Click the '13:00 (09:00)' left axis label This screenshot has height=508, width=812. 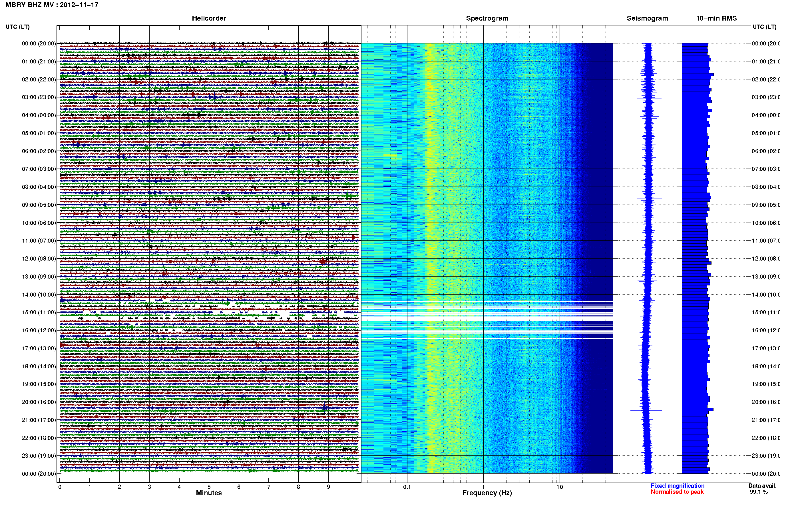point(39,277)
